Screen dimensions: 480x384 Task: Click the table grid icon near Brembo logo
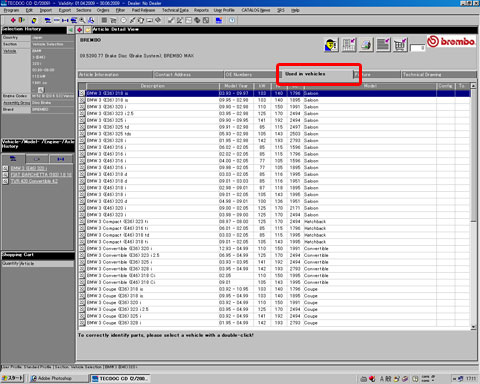click(x=349, y=45)
